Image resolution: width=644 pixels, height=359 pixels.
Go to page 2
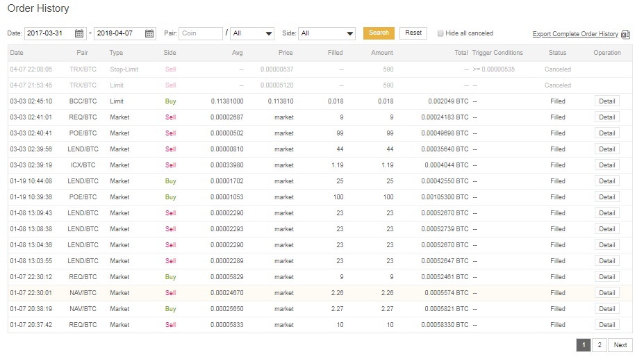pyautogui.click(x=600, y=345)
